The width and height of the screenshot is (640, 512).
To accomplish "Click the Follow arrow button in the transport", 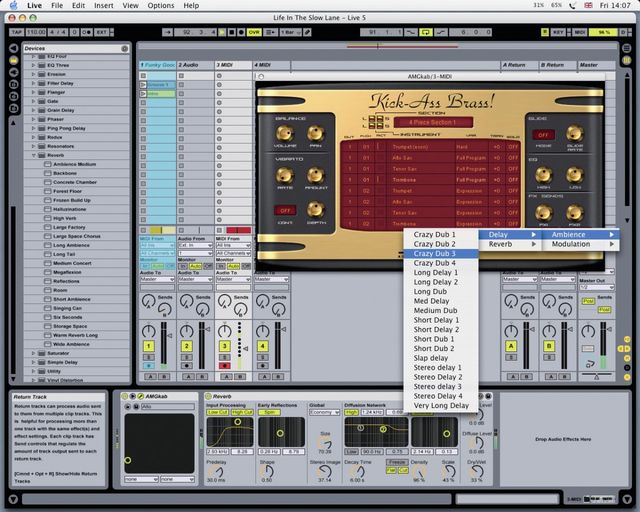I will tap(167, 32).
